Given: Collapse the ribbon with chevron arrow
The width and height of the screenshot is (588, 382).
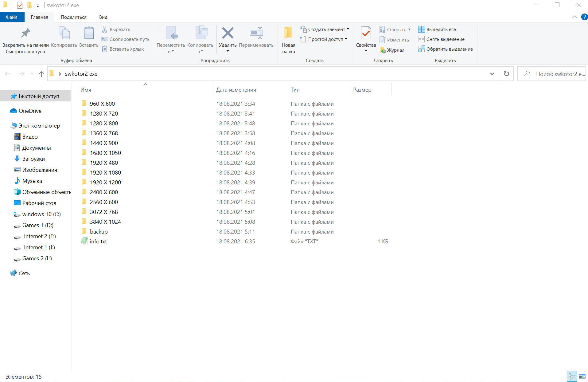Looking at the screenshot, I should point(574,17).
